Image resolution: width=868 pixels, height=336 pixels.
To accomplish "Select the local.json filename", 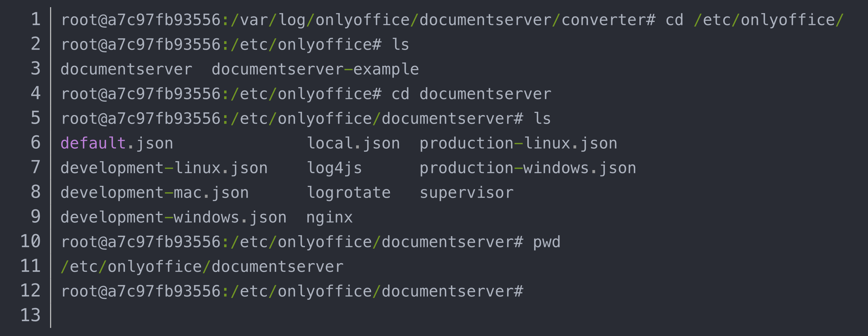I will click(x=352, y=143).
